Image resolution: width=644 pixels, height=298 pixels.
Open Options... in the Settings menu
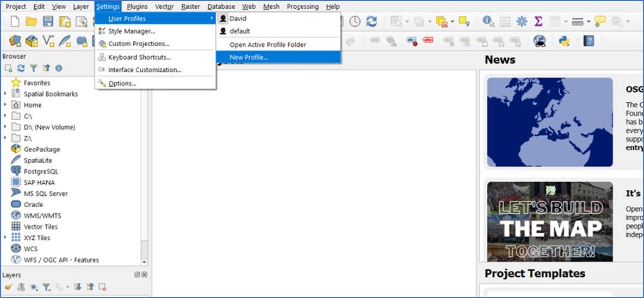(x=155, y=83)
